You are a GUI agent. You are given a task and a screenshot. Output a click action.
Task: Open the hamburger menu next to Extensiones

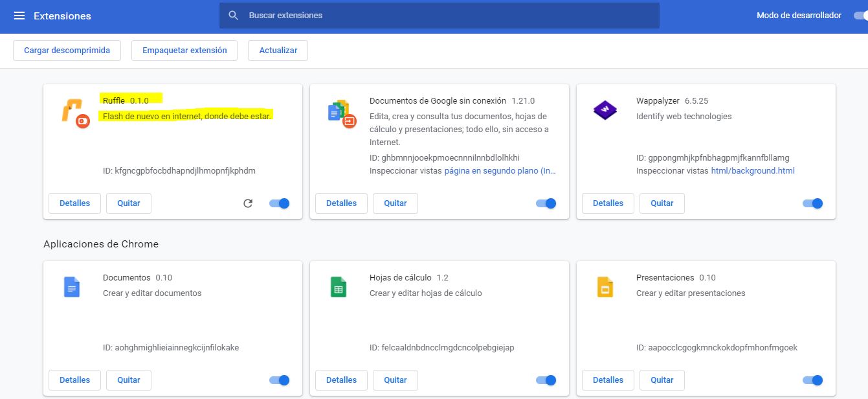pyautogui.click(x=19, y=16)
